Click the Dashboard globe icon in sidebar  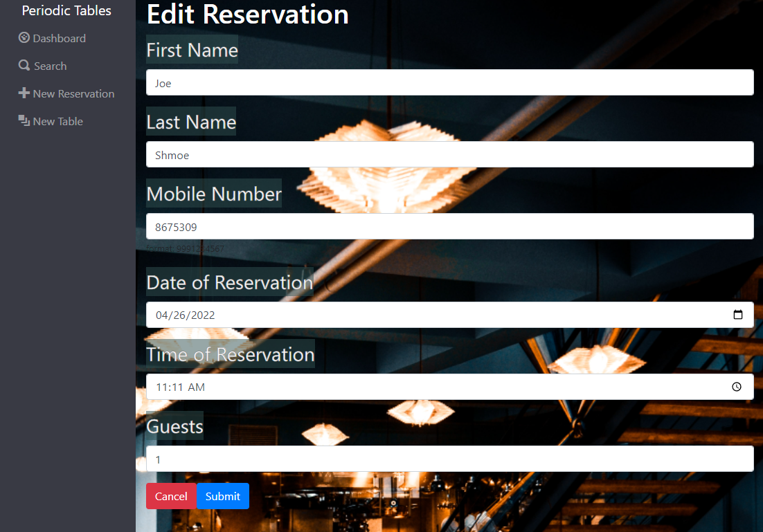(x=24, y=38)
